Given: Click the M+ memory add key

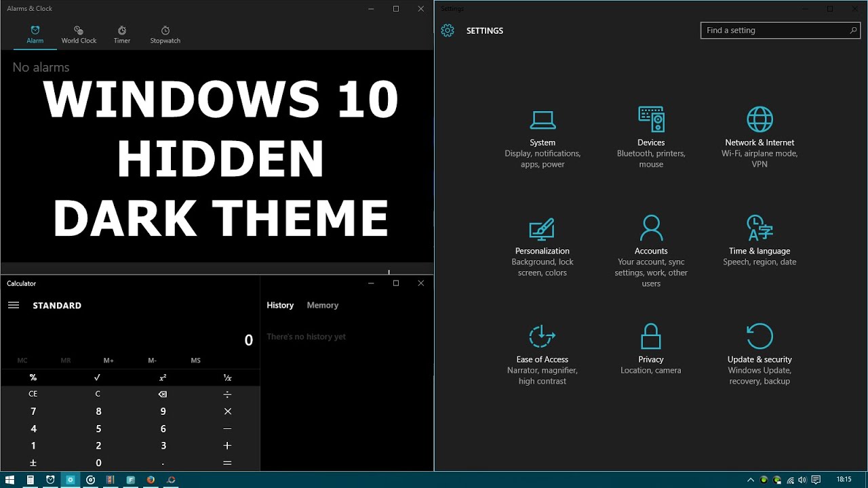Looking at the screenshot, I should [108, 361].
